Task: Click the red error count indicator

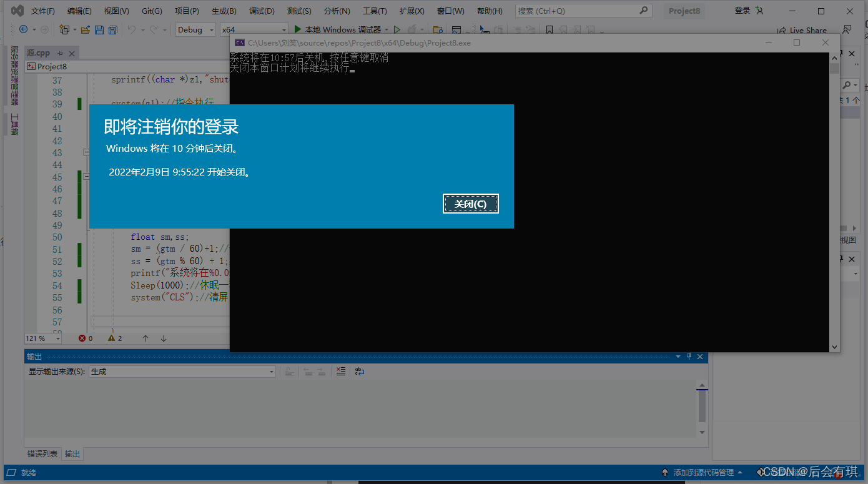Action: [86, 338]
